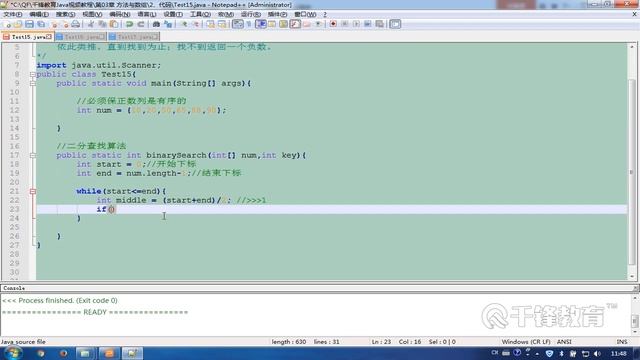This screenshot has height=360, width=640.
Task: Open the 插件(P) Plugins menu
Action: tap(278, 14)
